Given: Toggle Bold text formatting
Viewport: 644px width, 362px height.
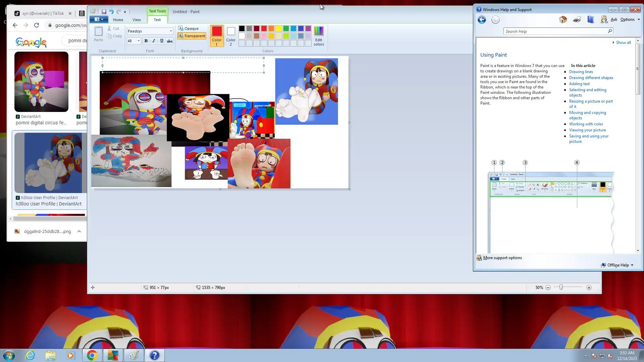Looking at the screenshot, I should pyautogui.click(x=146, y=41).
